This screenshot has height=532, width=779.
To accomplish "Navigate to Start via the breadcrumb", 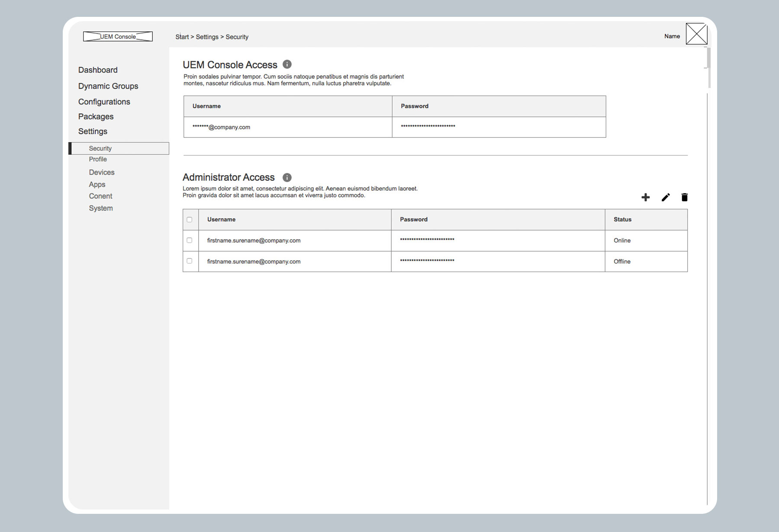I will [182, 37].
